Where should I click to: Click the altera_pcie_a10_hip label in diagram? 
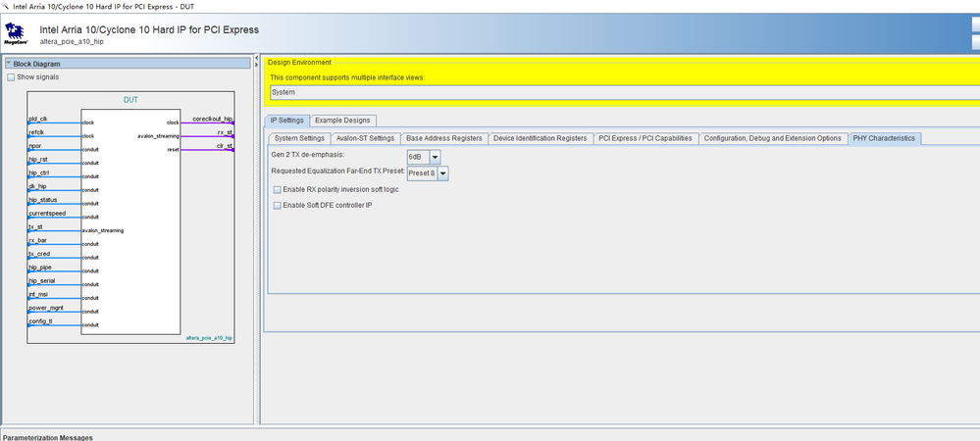coord(209,338)
